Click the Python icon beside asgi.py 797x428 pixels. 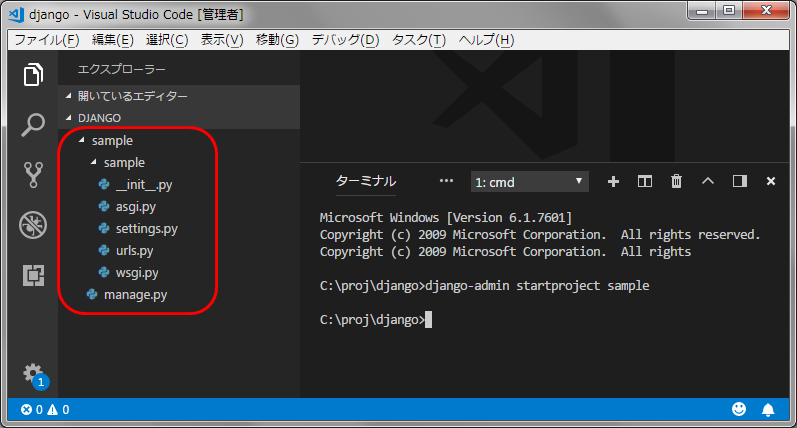point(104,206)
